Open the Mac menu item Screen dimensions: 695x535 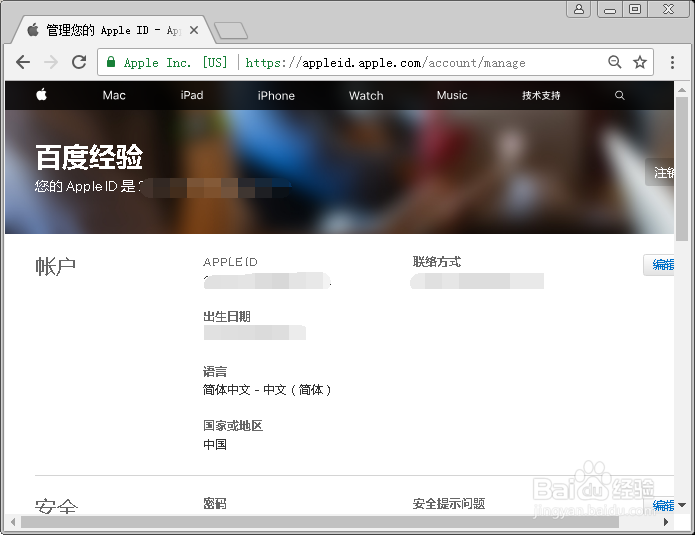click(x=114, y=95)
